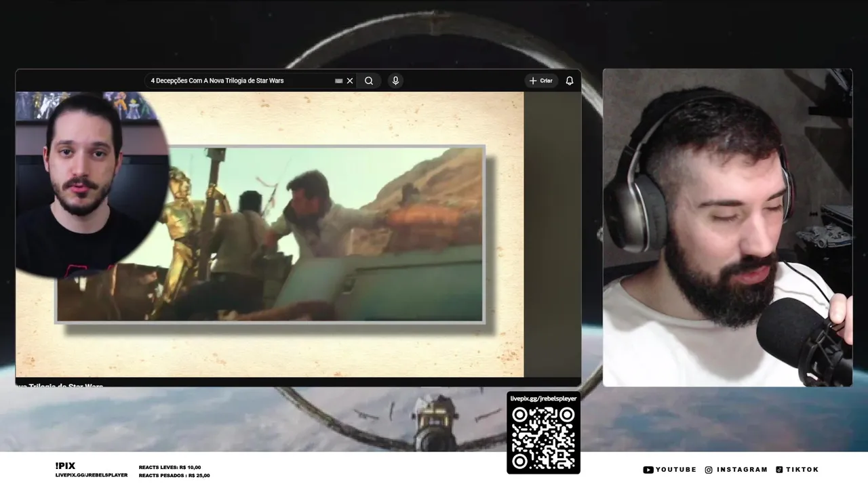This screenshot has height=488, width=868.
Task: Click the circular presenter webcam in the video
Action: click(x=92, y=184)
